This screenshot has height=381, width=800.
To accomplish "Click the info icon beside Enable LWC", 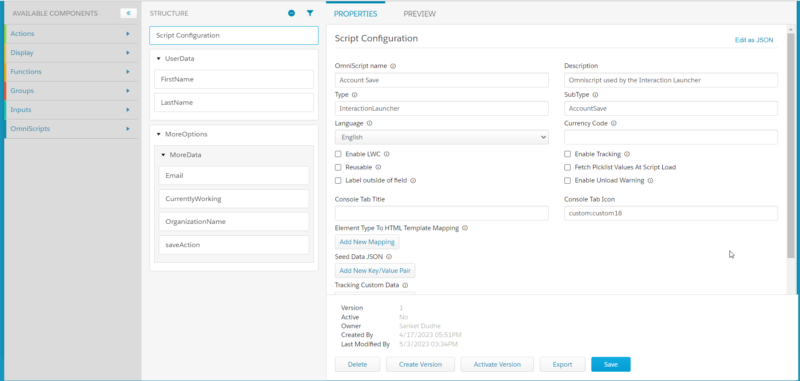I will (386, 154).
